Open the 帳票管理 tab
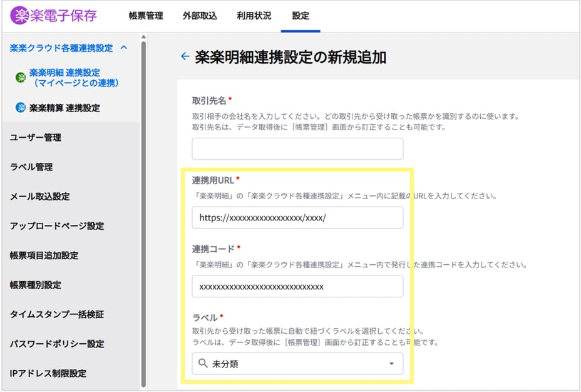The width and height of the screenshot is (581, 392). click(146, 16)
